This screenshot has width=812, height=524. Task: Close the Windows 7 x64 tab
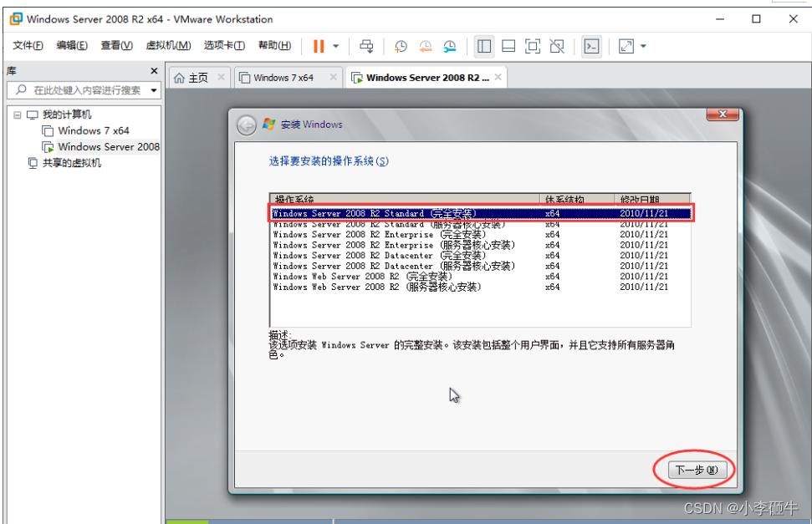(333, 77)
